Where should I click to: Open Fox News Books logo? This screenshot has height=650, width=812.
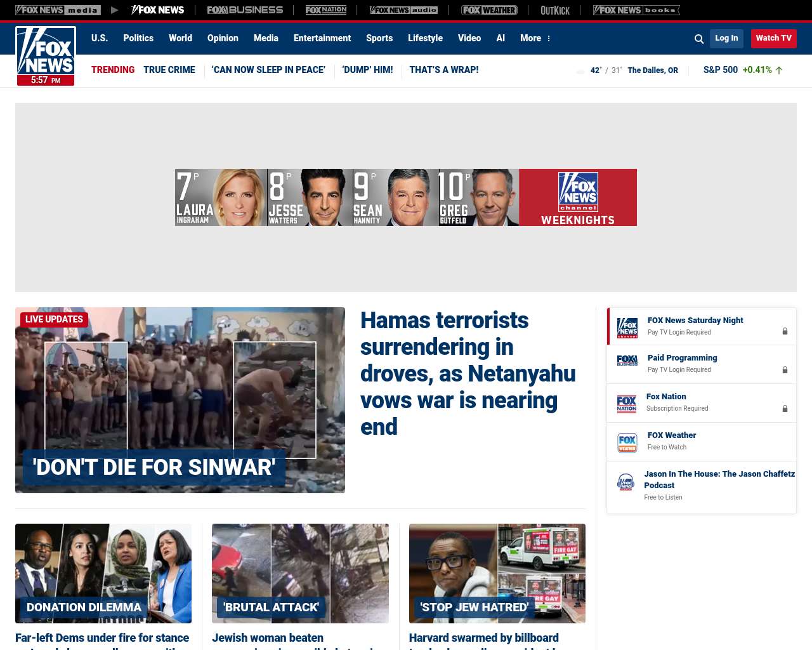tap(636, 10)
